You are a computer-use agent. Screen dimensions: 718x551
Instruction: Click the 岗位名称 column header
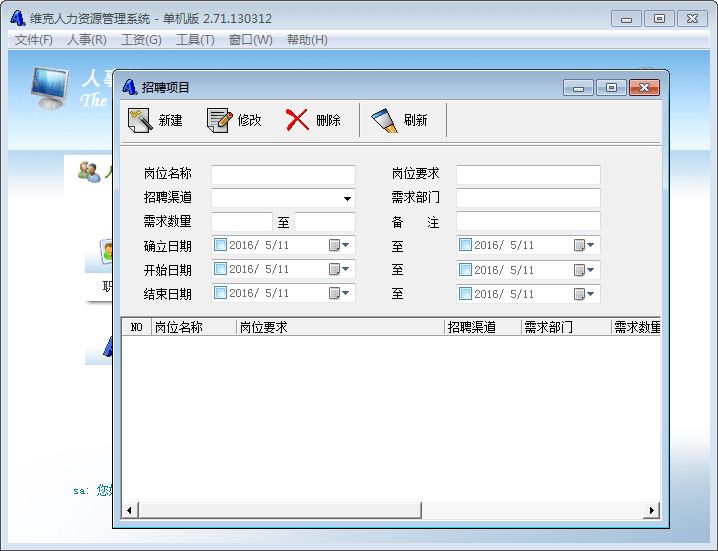[194, 327]
